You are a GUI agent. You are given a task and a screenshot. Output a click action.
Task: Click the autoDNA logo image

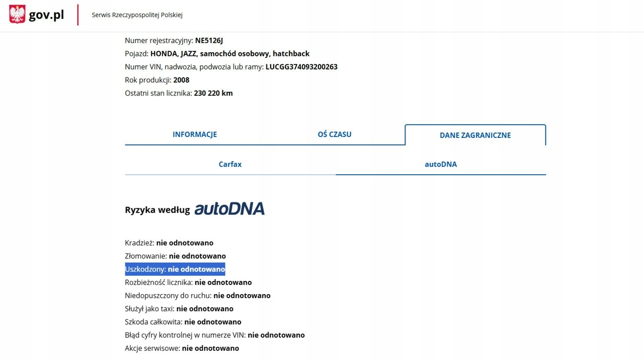[x=229, y=209]
